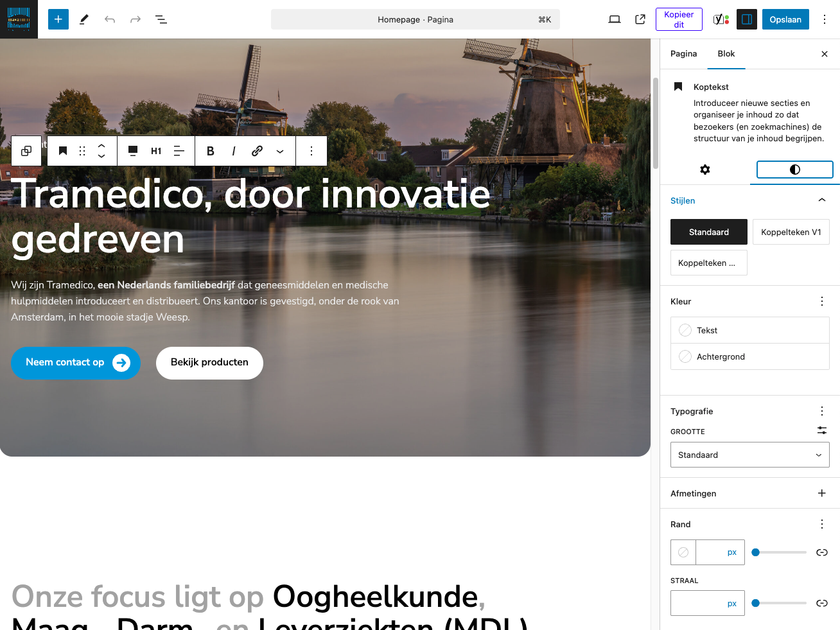Select the Koppelteken V1 style
The image size is (840, 630).
[791, 232]
